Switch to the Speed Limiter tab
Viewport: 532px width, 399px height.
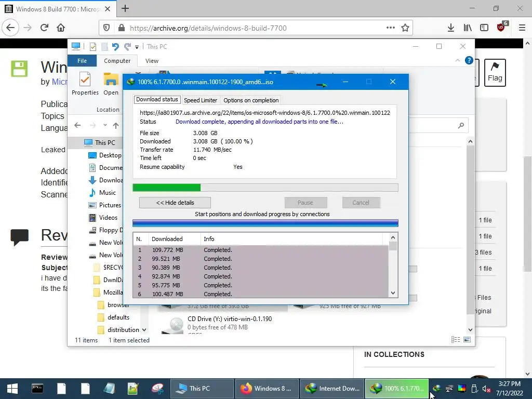pyautogui.click(x=201, y=100)
